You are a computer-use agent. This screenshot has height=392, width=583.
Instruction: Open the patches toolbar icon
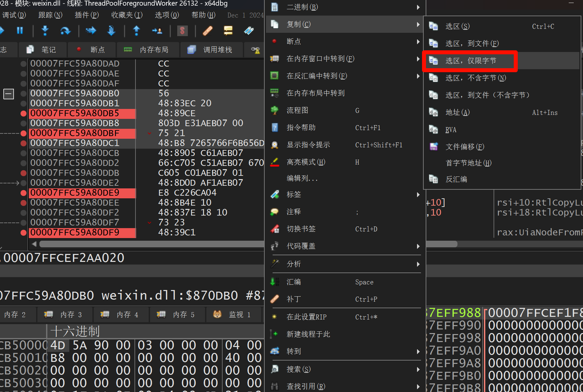(x=207, y=31)
